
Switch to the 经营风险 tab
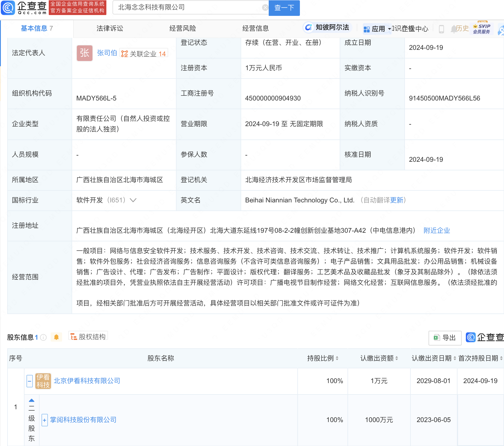183,28
